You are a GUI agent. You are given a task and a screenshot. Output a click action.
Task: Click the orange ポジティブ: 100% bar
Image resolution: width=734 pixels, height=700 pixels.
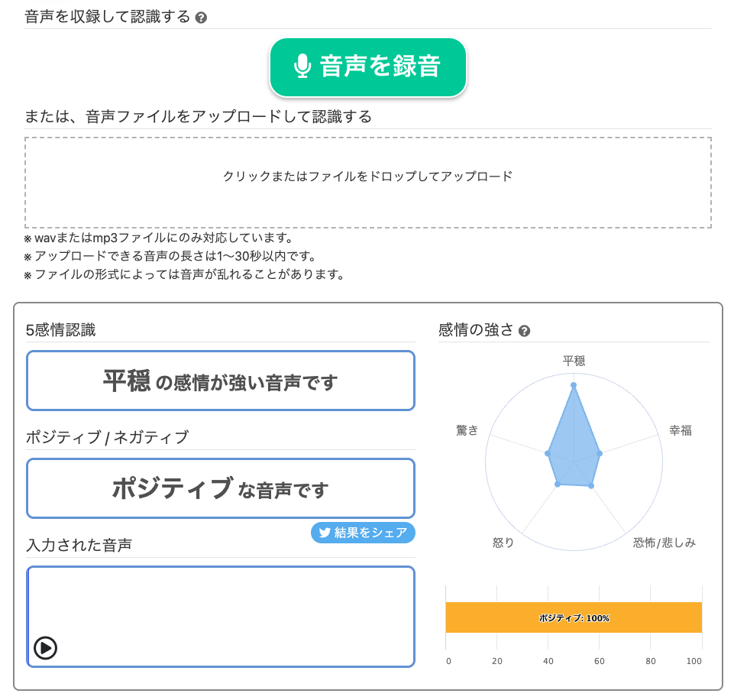click(x=573, y=617)
